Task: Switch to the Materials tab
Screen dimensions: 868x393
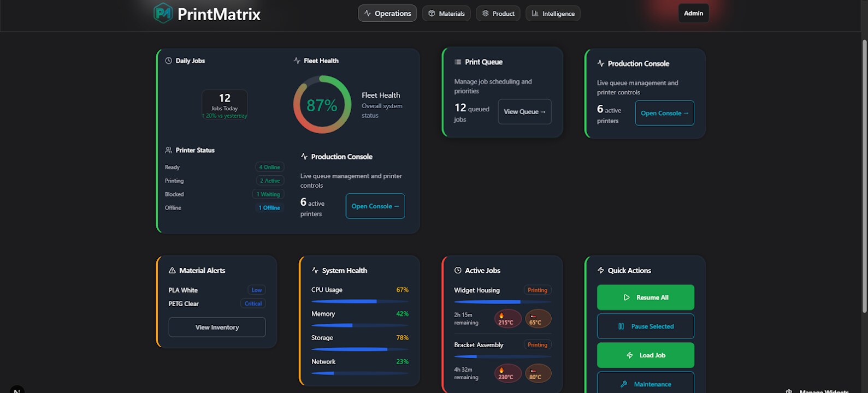Action: (x=446, y=13)
